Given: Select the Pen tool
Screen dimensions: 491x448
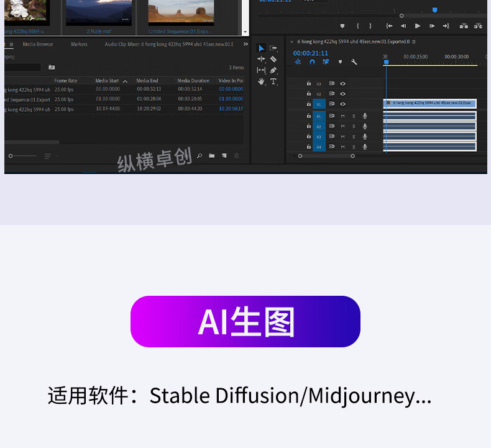Looking at the screenshot, I should click(273, 70).
